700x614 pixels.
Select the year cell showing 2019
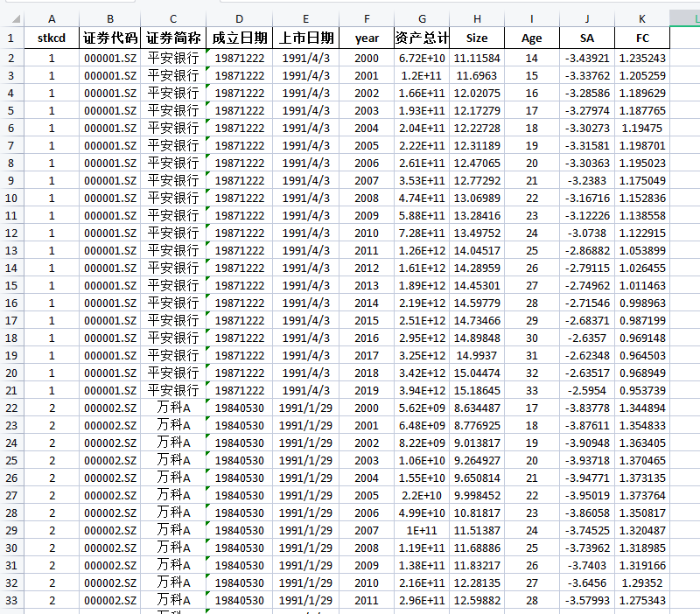point(367,391)
